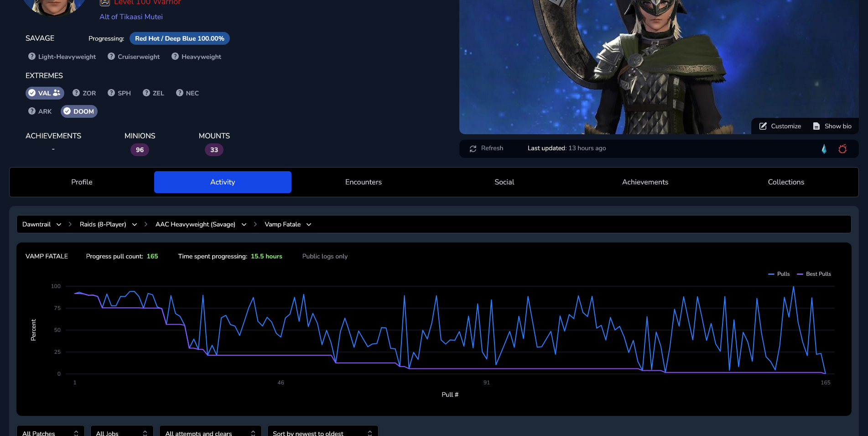868x436 pixels.
Task: Open the All Jobs filter dropdown
Action: pyautogui.click(x=122, y=431)
